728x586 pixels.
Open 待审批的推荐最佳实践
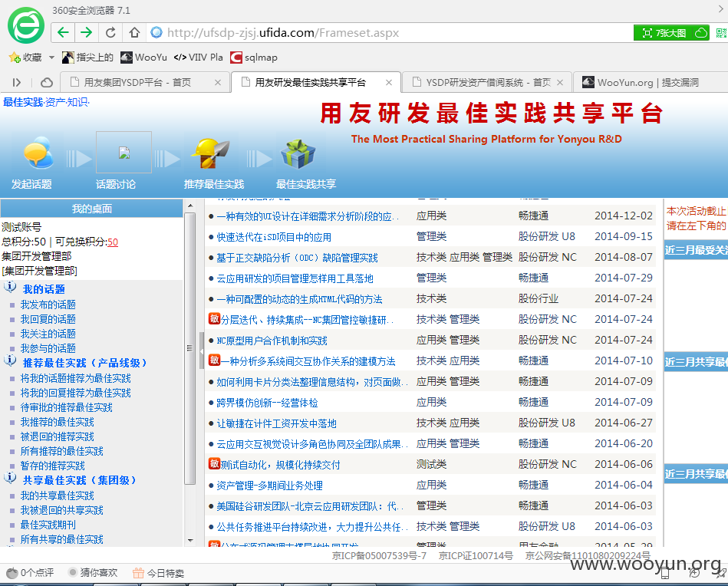[67, 408]
